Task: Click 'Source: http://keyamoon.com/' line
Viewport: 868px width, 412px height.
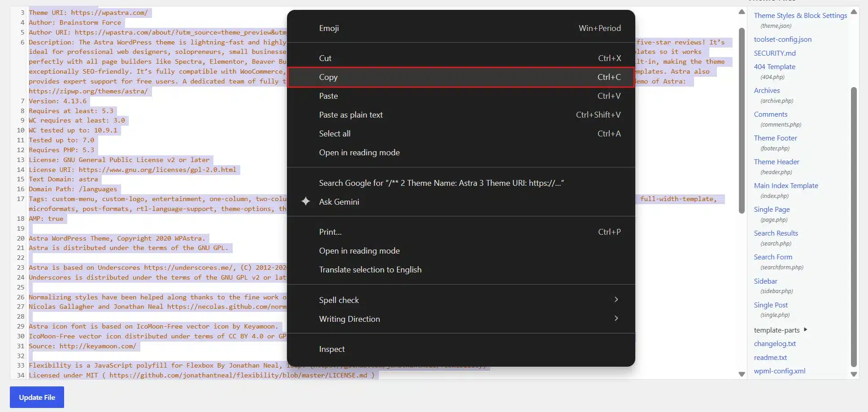Action: [82, 346]
